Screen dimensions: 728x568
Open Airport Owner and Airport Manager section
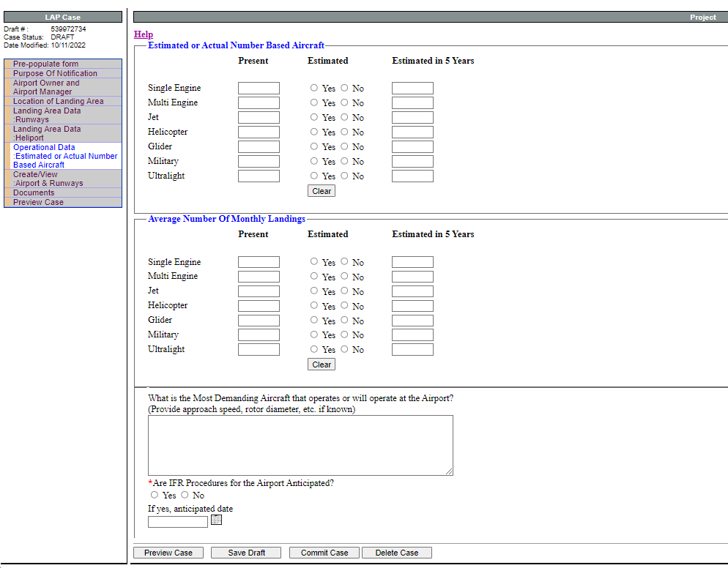click(46, 87)
